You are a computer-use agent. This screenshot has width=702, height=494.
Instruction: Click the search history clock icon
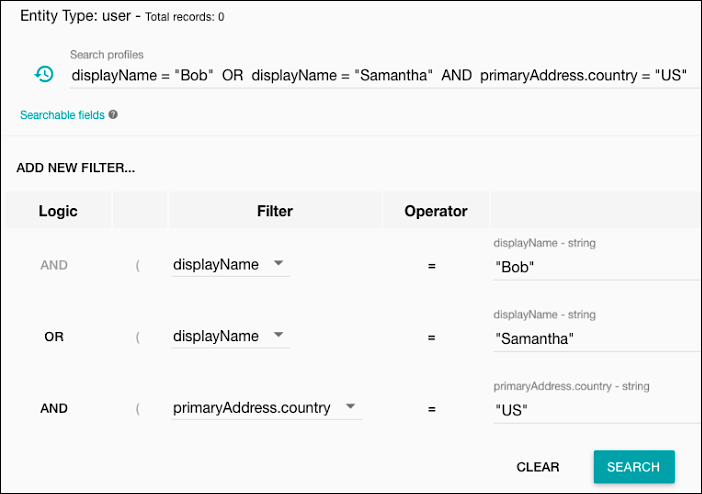point(43,74)
